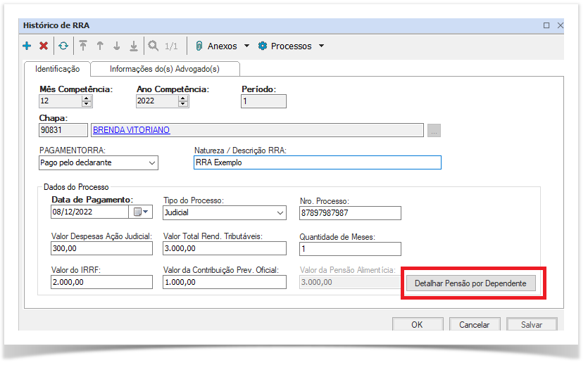
Task: Click the Ano Competência value field
Action: [x=157, y=101]
